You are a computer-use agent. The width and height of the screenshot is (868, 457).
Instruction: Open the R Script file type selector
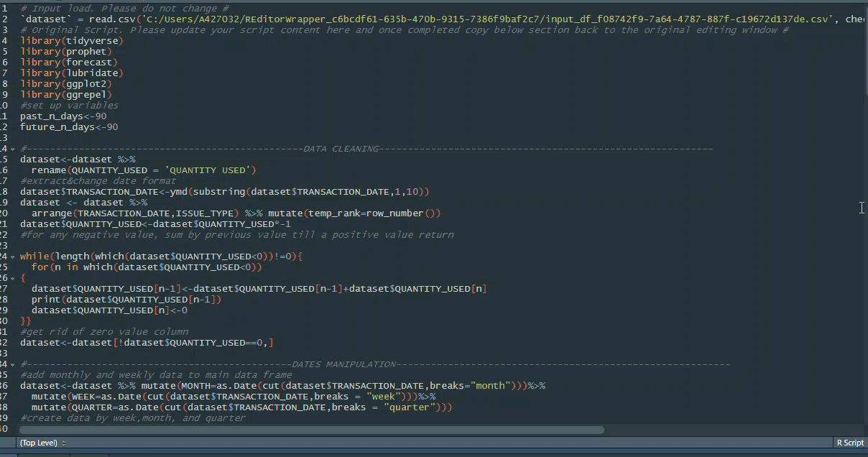pos(849,443)
